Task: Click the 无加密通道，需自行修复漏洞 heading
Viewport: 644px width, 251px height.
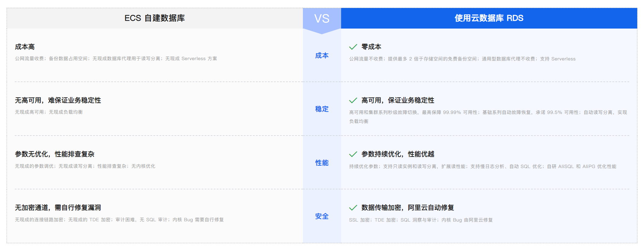Action: [58, 208]
